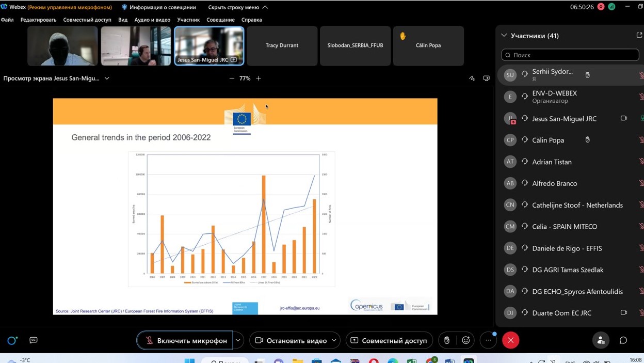Open the reactions smiley icon
Viewport: 644px width, 363px height.
coord(466,340)
